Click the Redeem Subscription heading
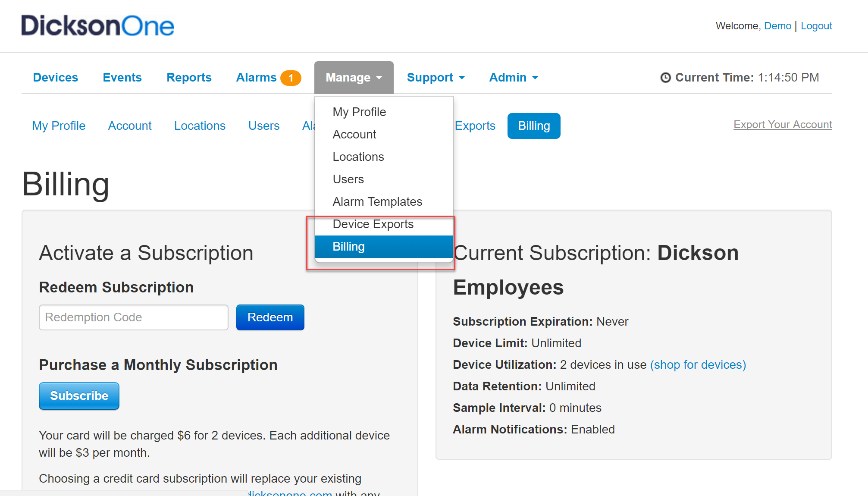This screenshot has height=496, width=868. 116,287
